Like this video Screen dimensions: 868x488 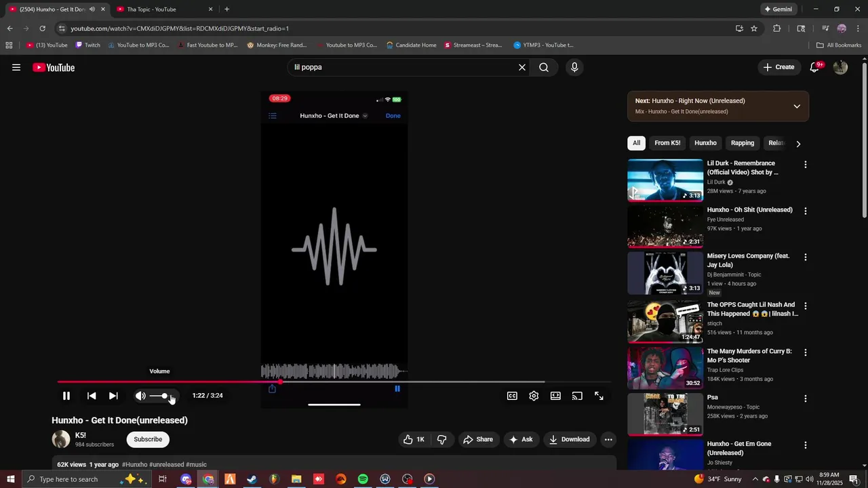(x=414, y=439)
